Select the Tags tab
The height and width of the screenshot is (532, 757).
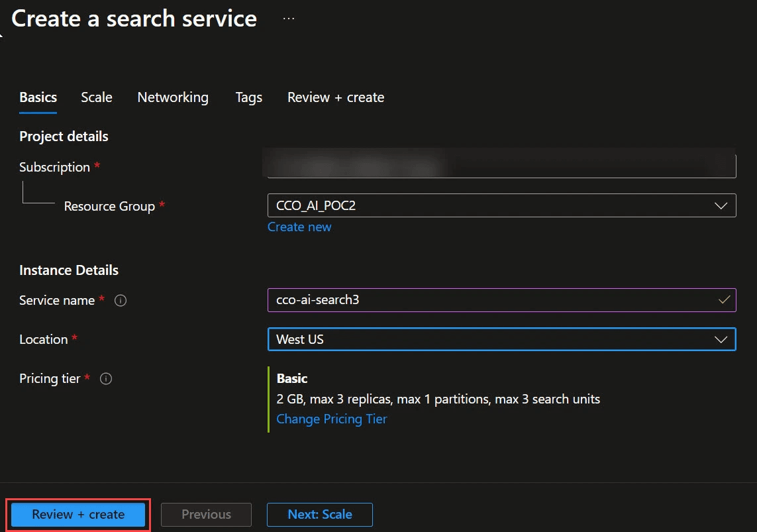(249, 97)
